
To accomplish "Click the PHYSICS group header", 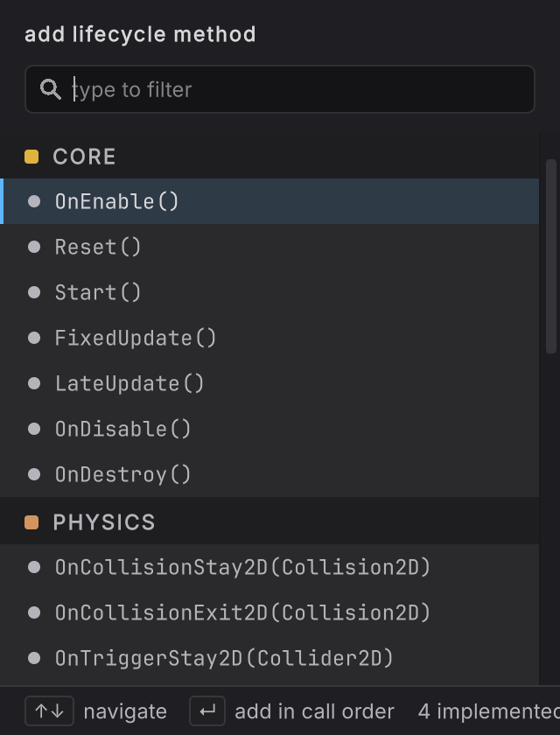I will 269,521.
